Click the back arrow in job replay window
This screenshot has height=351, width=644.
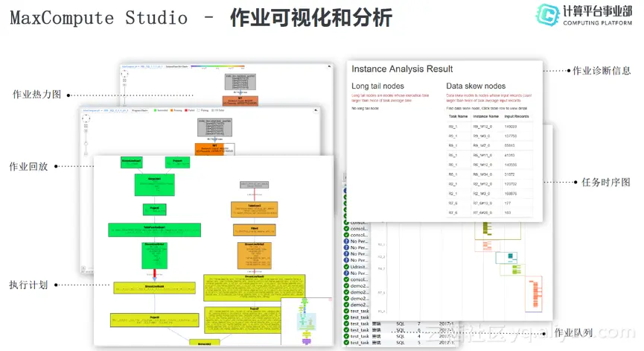tap(316, 110)
